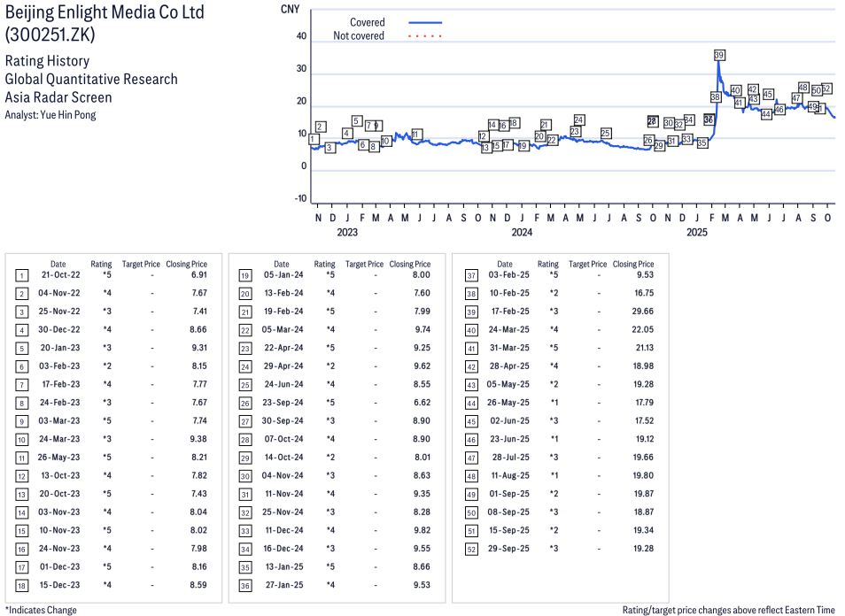Click index box 18 in the left table
Image resolution: width=845 pixels, height=616 pixels.
tap(21, 585)
